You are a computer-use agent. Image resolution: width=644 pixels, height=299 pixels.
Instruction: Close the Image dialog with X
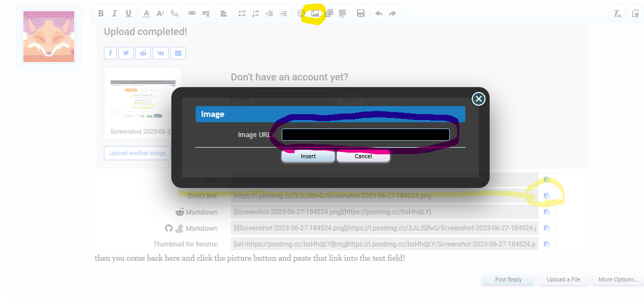point(478,99)
